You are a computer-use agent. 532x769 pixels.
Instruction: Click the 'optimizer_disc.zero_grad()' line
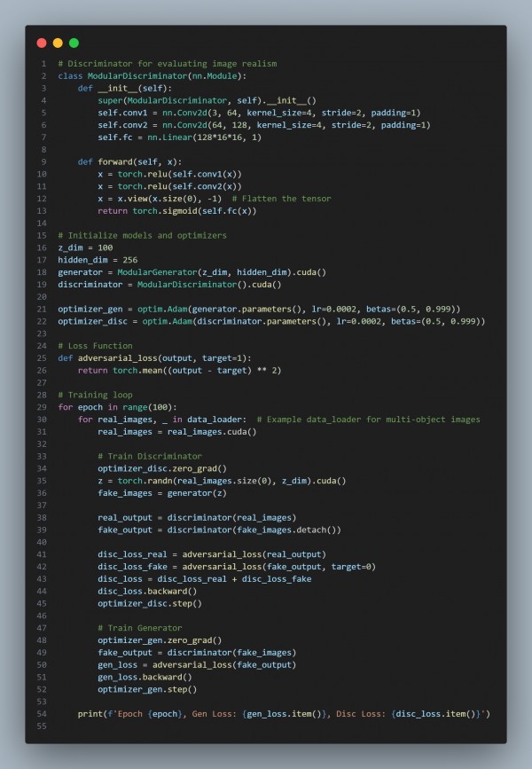162,468
